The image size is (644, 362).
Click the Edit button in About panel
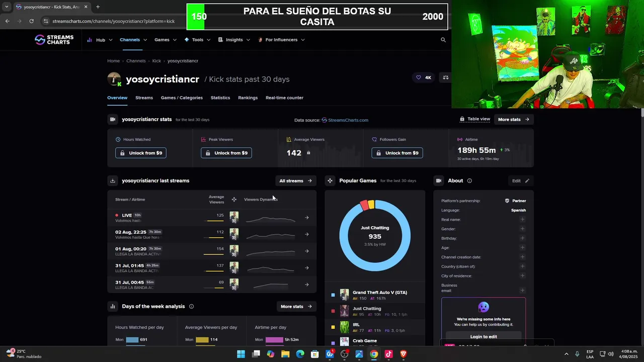coord(521,180)
